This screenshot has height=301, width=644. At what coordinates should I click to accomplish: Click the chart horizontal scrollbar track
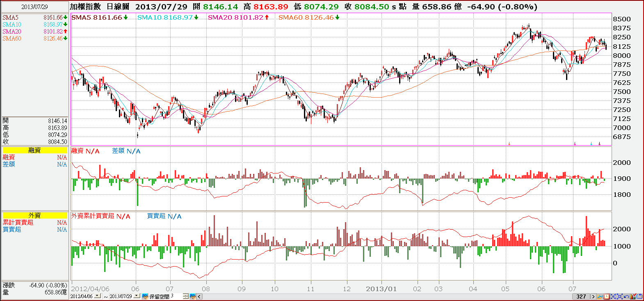click(x=387, y=296)
